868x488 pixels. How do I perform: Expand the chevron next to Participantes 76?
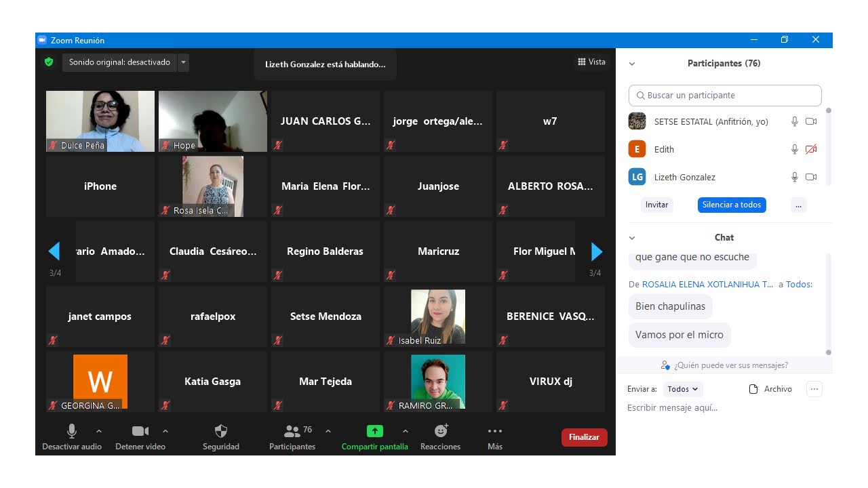pos(328,431)
